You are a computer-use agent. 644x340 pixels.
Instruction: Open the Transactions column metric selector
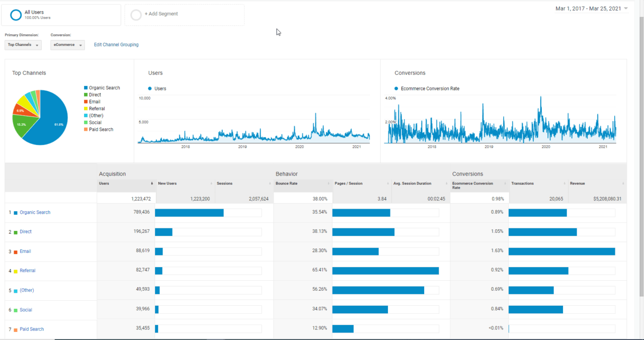tap(564, 184)
